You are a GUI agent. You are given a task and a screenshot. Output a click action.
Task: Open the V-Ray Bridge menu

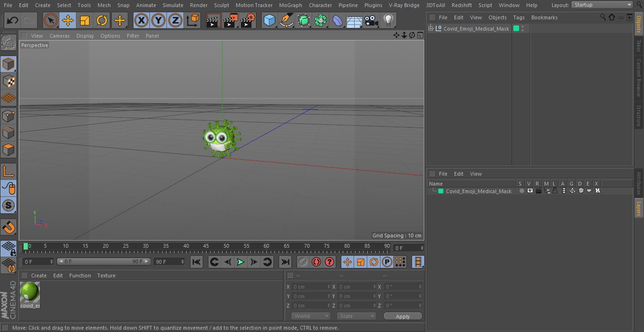click(x=404, y=5)
